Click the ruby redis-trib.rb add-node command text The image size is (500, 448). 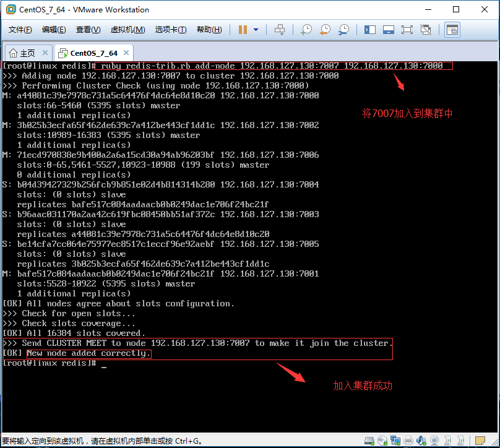[x=272, y=66]
